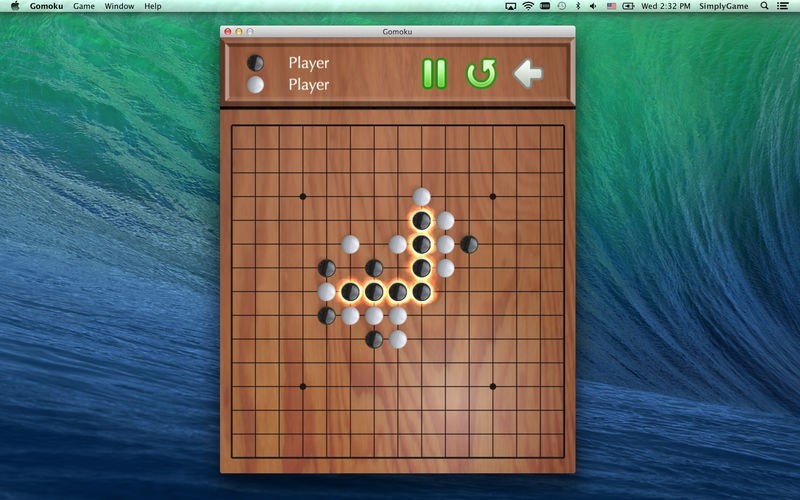800x500 pixels.
Task: Show Notification Center from the menu bar
Action: point(785,6)
